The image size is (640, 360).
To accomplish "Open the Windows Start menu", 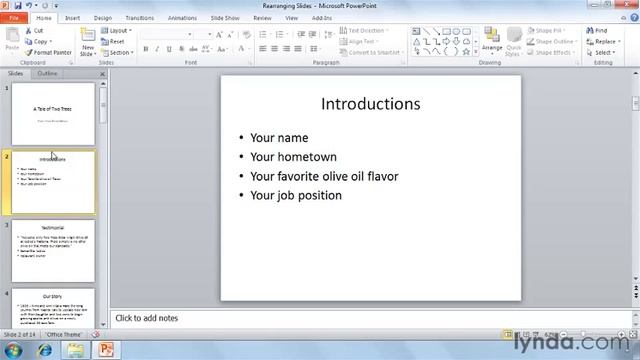I will 13,351.
